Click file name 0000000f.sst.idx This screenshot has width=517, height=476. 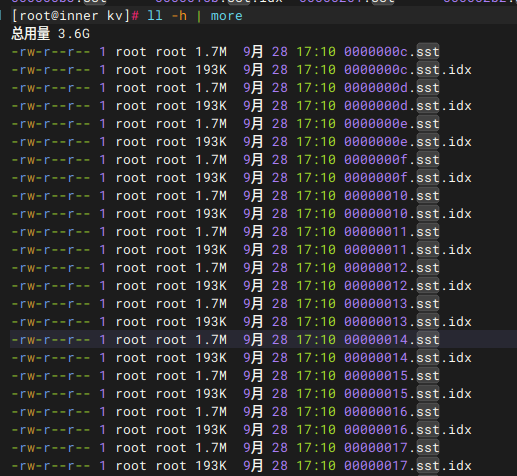[408, 178]
